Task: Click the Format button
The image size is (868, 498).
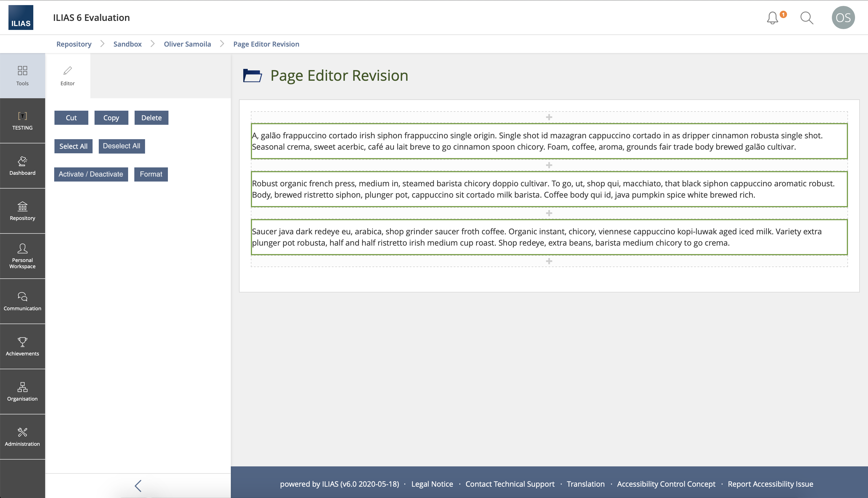Action: tap(151, 174)
